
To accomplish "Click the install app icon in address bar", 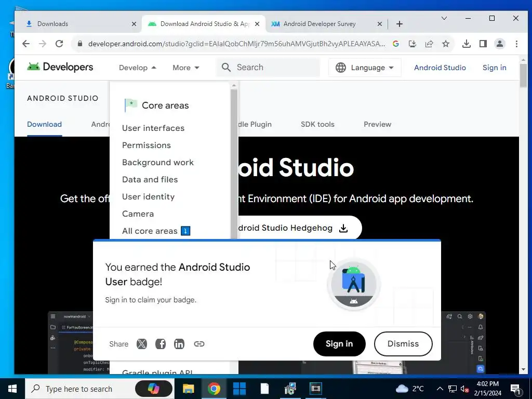I will click(x=412, y=44).
